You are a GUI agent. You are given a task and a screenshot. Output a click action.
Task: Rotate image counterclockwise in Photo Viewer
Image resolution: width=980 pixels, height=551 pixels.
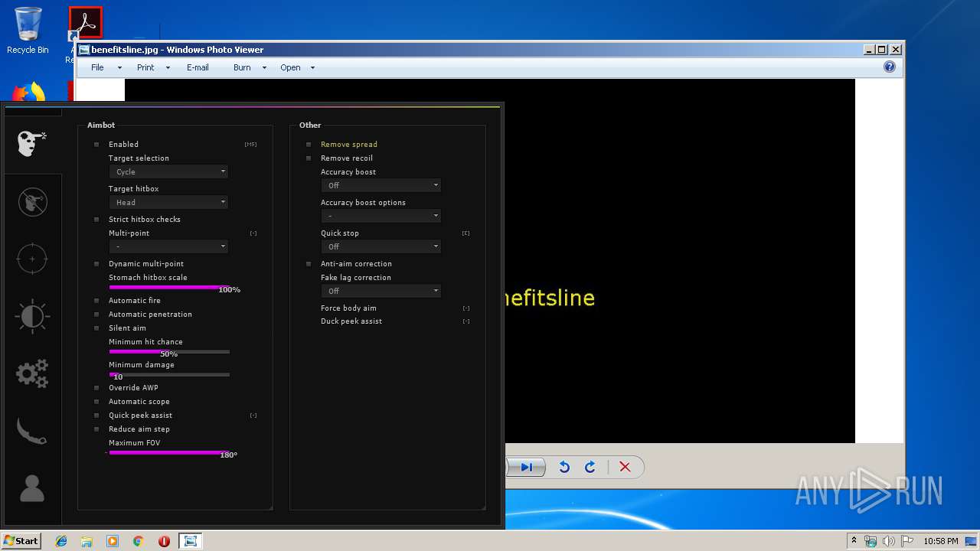tap(564, 467)
